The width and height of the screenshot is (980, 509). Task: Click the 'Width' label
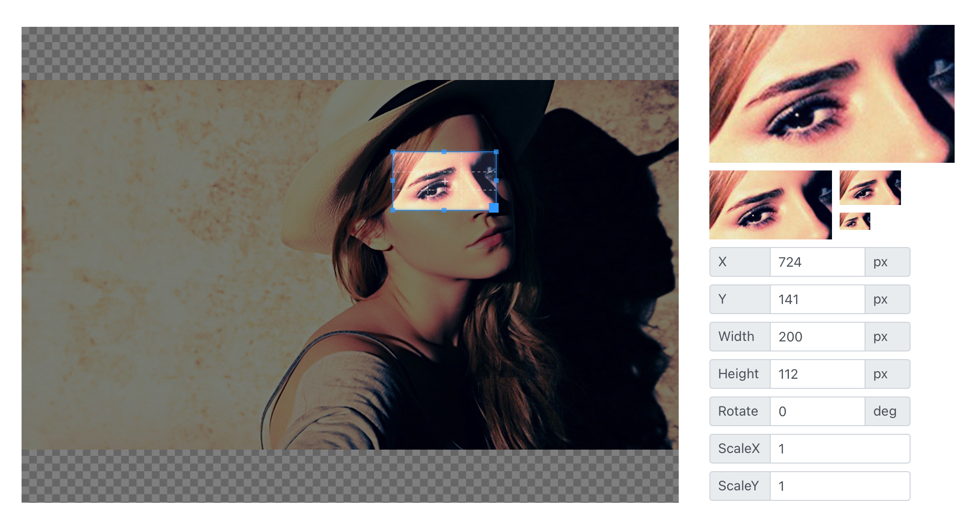pyautogui.click(x=736, y=337)
